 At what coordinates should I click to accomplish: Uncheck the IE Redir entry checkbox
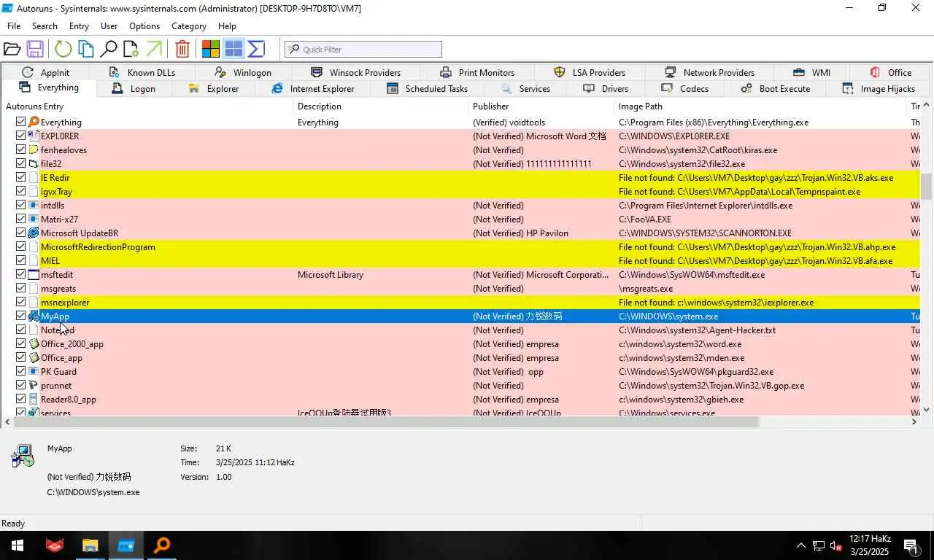pyautogui.click(x=20, y=177)
